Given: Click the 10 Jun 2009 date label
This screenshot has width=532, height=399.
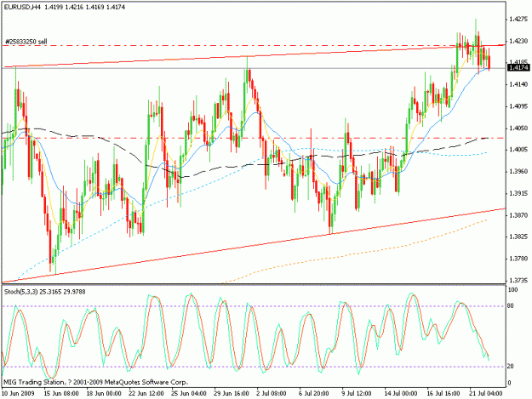Looking at the screenshot, I should (x=18, y=394).
